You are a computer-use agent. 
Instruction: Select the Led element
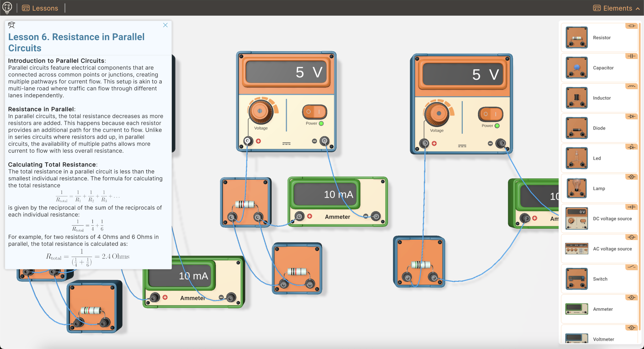click(x=576, y=158)
